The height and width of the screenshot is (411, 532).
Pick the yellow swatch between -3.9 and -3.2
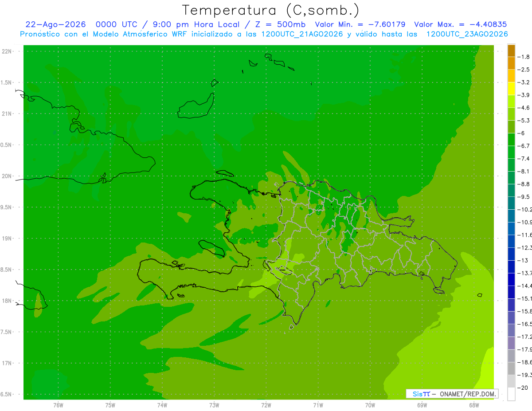[511, 89]
